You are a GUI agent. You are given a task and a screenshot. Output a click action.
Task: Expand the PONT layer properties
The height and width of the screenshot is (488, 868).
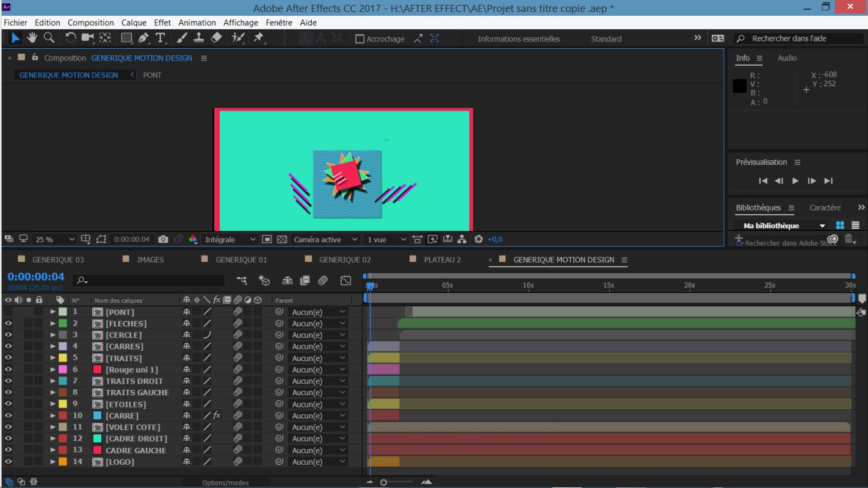tap(53, 312)
